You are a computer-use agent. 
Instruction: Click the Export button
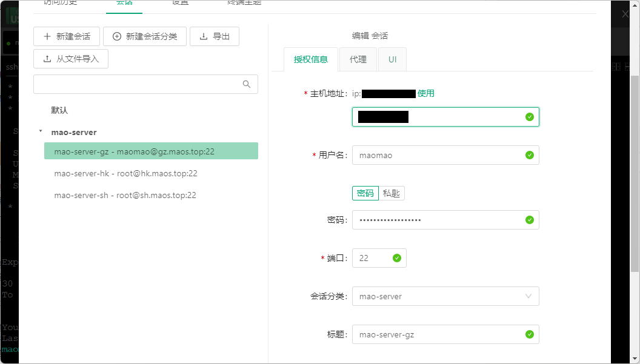(x=215, y=36)
